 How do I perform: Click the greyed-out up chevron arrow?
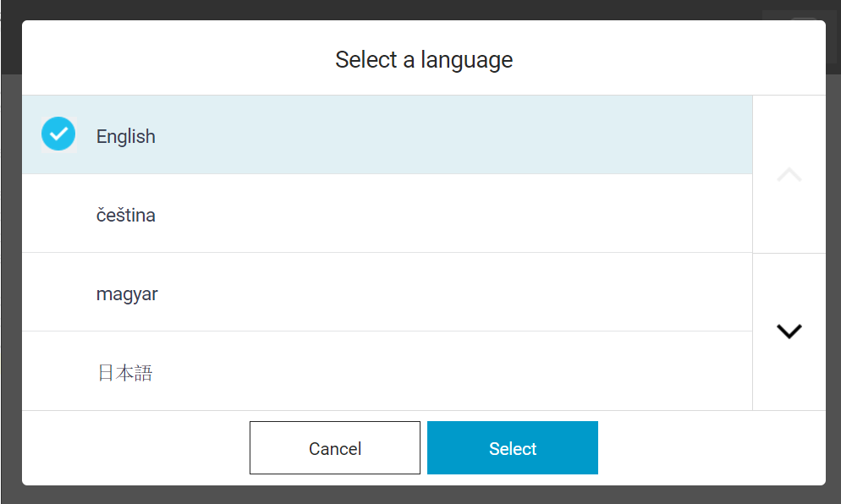pos(789,175)
